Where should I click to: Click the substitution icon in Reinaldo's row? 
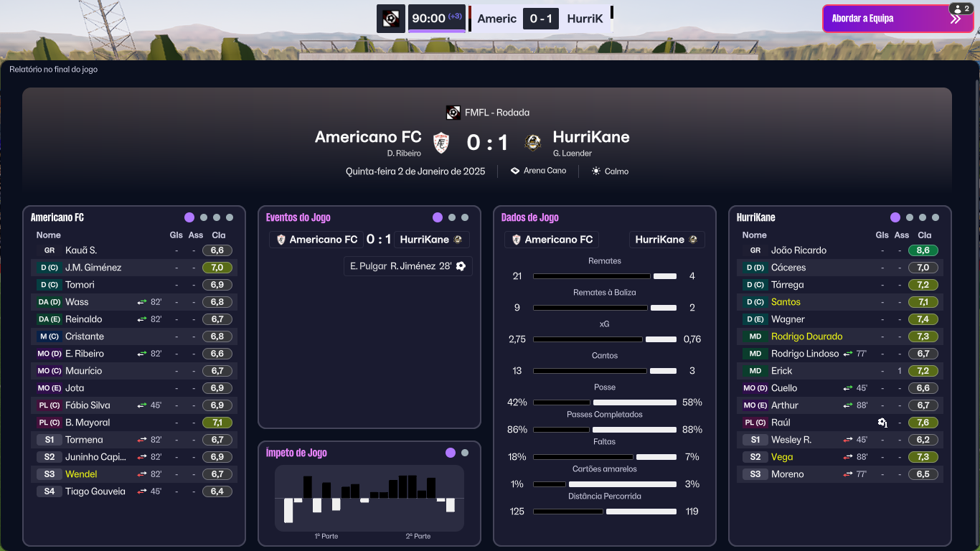pyautogui.click(x=142, y=319)
